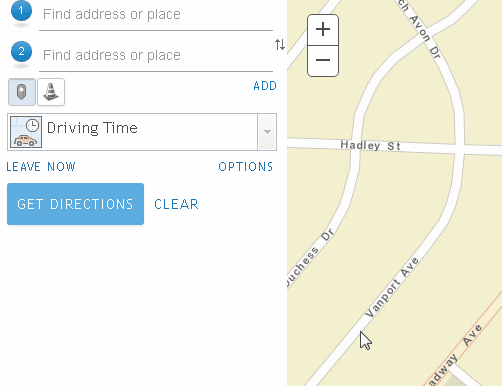Click the Vanport Ave label on the map
Viewport: 502px width, 386px height.
click(x=392, y=287)
